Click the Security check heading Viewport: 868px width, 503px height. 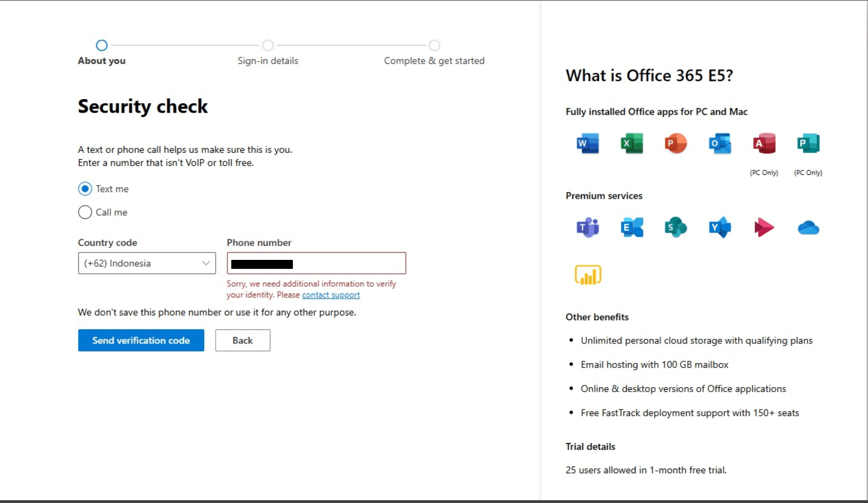tap(143, 106)
